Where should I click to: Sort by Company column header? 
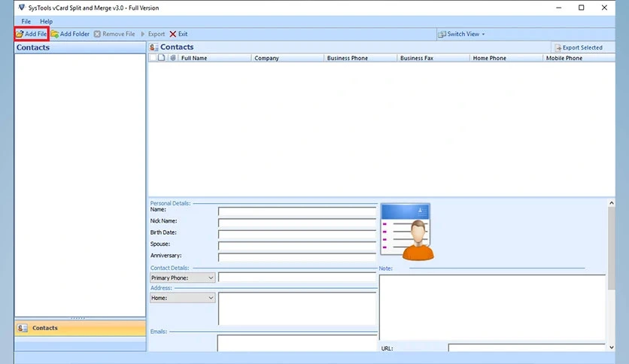point(287,58)
